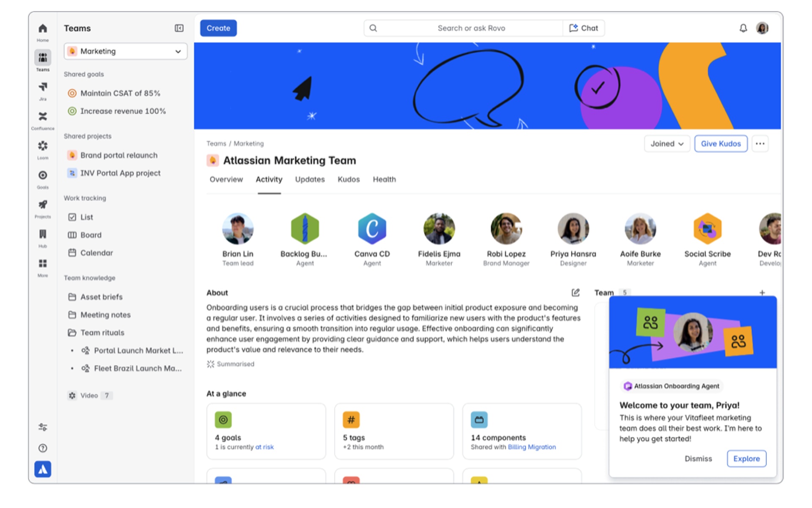Open the at risk link
Viewport: 812px width, 508px height.
[x=264, y=447]
